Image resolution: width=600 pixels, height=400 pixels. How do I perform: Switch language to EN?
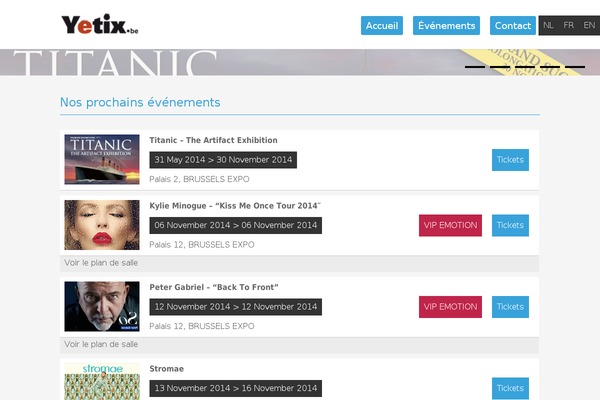(x=589, y=25)
